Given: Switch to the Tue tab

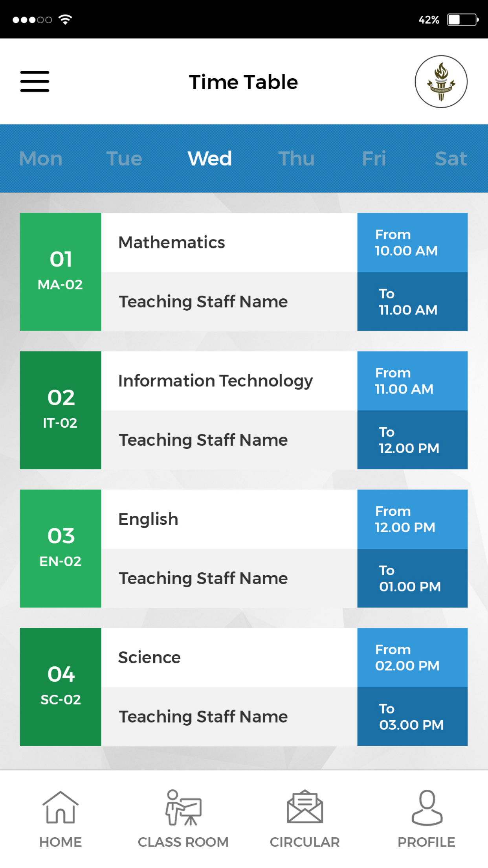Looking at the screenshot, I should pos(124,159).
